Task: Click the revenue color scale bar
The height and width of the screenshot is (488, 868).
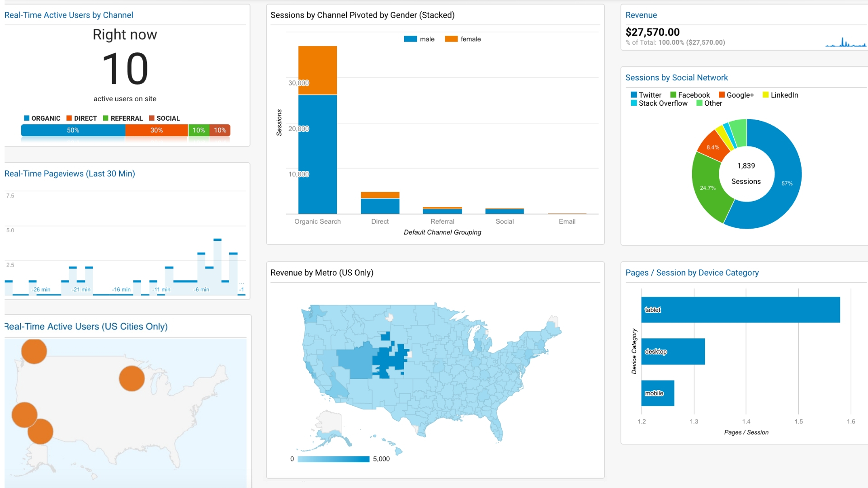Action: pyautogui.click(x=333, y=459)
